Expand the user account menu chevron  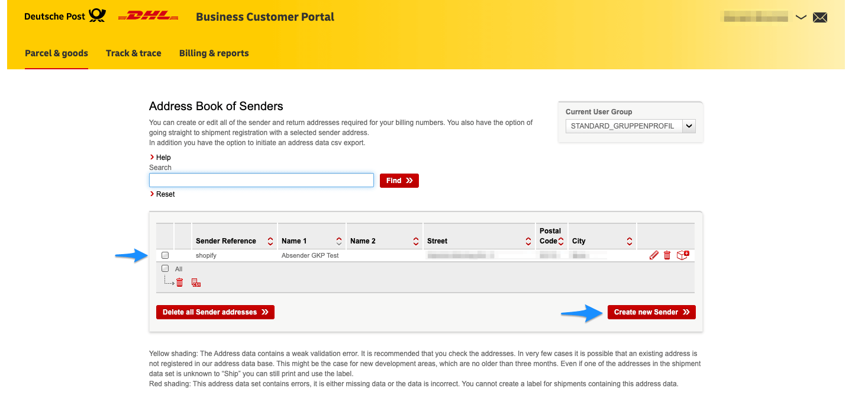pos(801,17)
